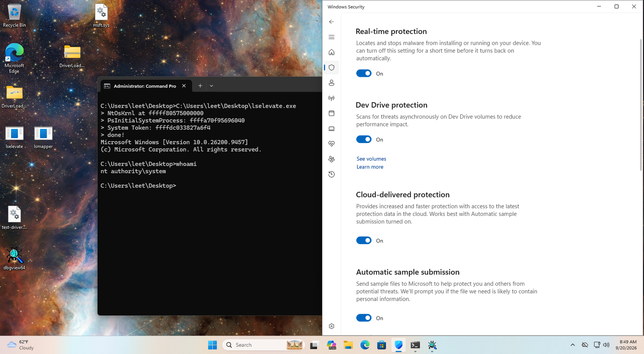Click the Real-time protection heading

point(391,31)
